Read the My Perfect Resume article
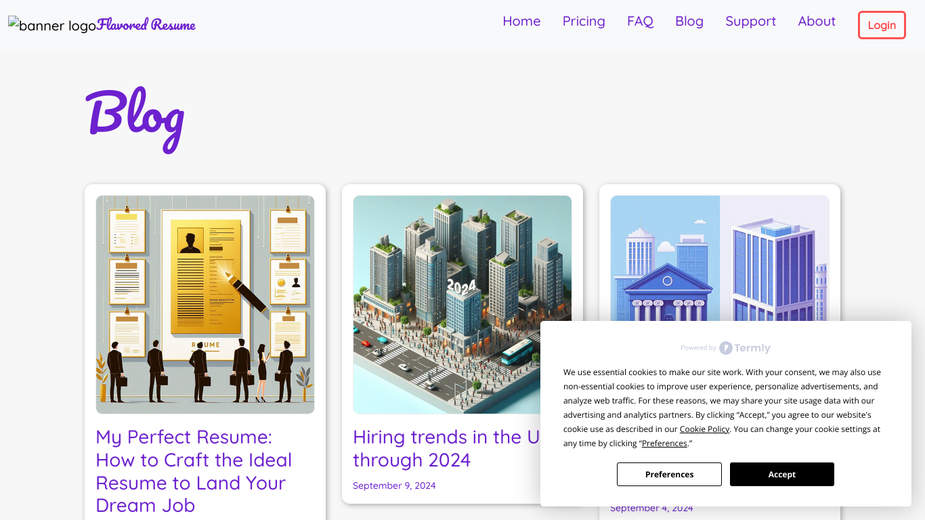The image size is (925, 520). (194, 471)
